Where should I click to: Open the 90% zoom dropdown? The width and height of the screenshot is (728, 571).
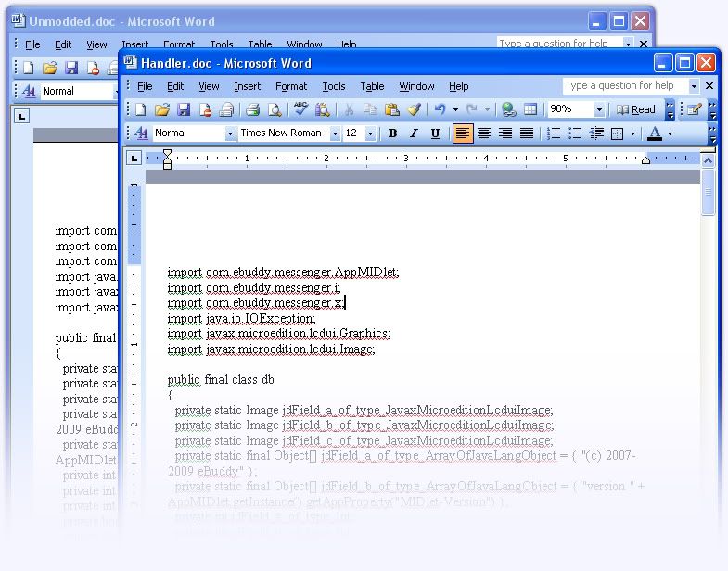coord(599,110)
